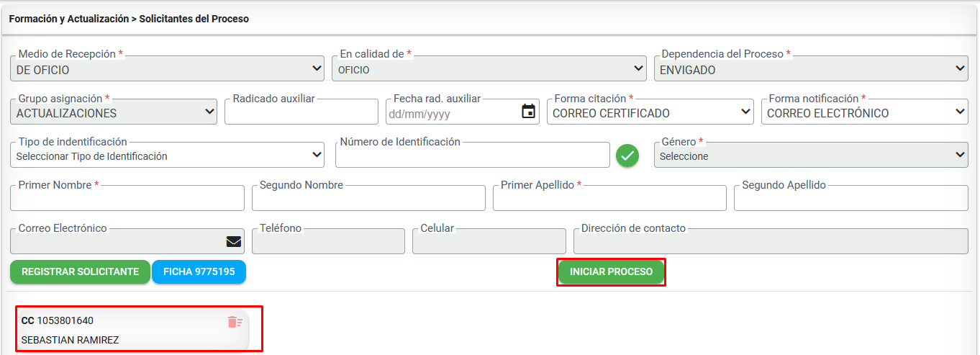The width and height of the screenshot is (980, 355).
Task: Click the Dirección de contacto field
Action: (x=771, y=241)
